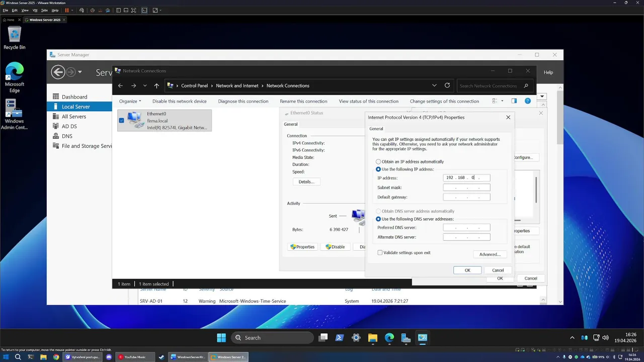
Task: Select Use the following IP address
Action: pos(378,169)
